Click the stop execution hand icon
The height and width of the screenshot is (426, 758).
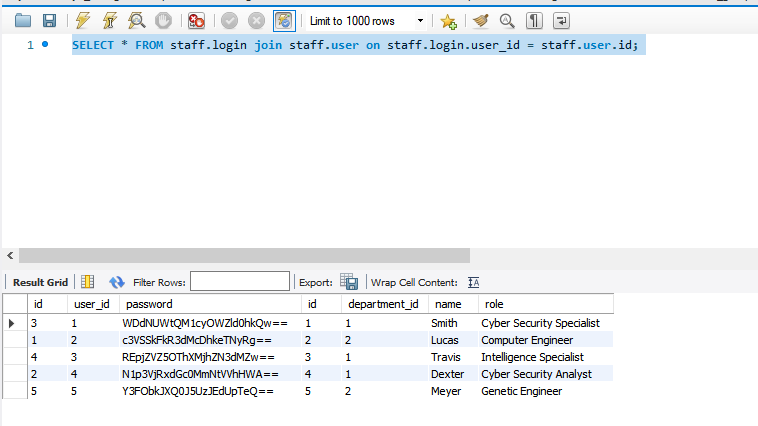(161, 20)
